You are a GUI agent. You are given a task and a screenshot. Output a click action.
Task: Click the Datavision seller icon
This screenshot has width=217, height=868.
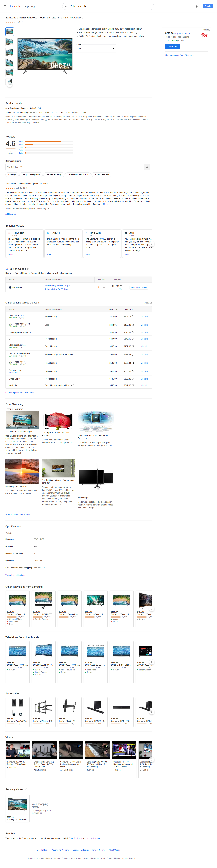click(x=10, y=287)
